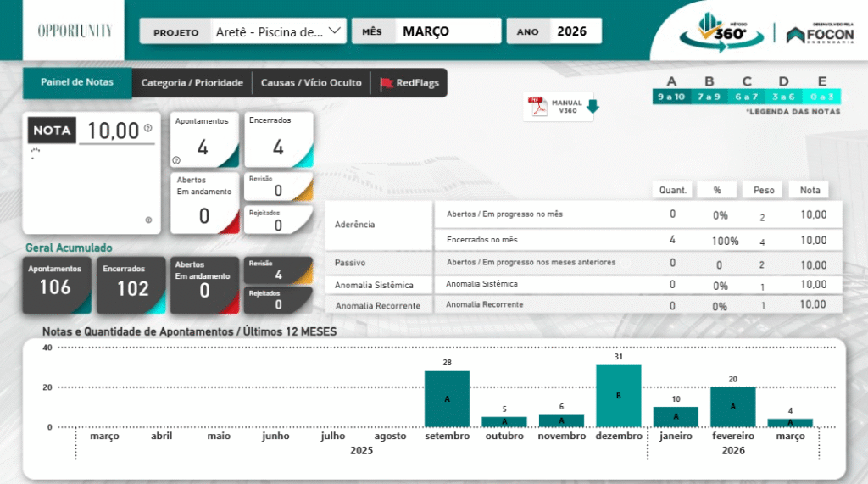Click the help icon in the Apontamentos card
The width and height of the screenshot is (868, 484).
pos(176,160)
